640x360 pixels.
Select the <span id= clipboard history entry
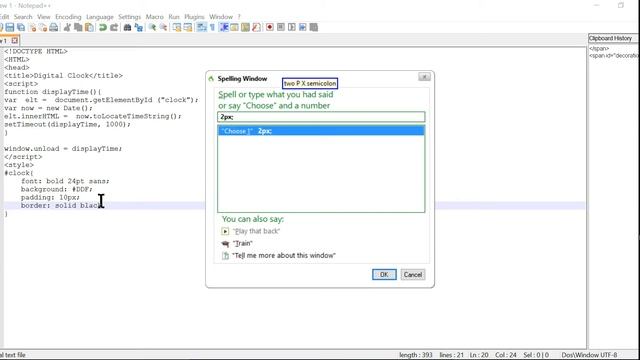tap(613, 56)
